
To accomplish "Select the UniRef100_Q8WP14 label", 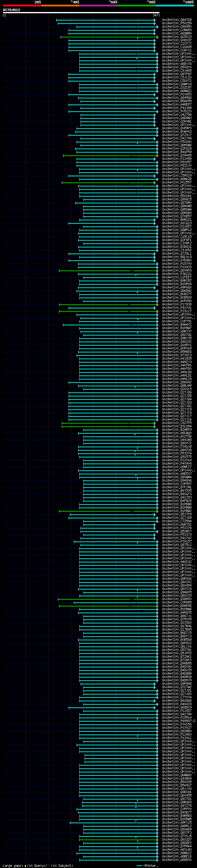I will (177, 84).
